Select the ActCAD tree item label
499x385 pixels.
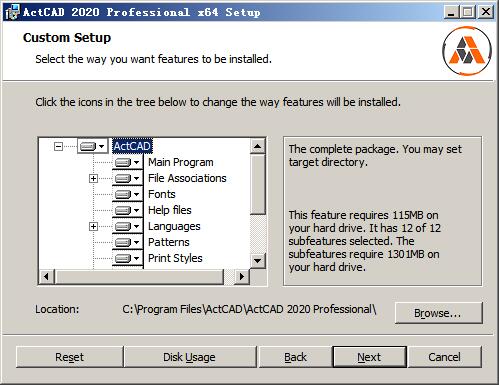tap(132, 146)
